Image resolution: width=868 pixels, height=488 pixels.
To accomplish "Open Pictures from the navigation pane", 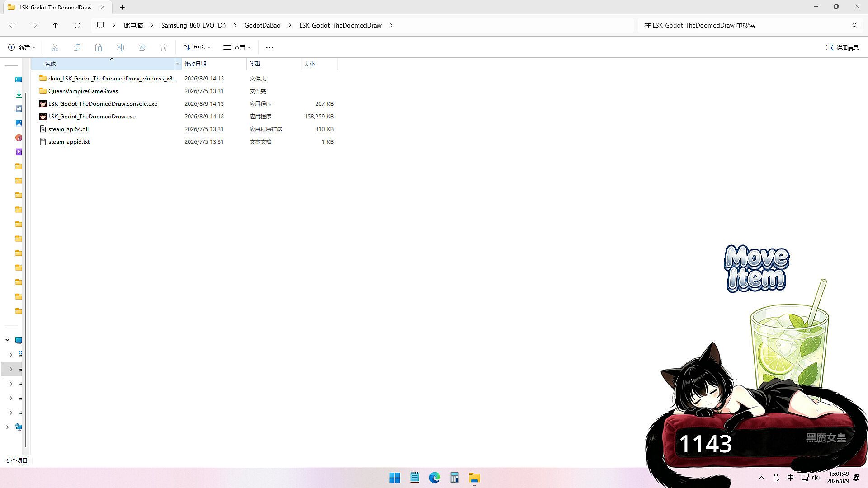I will [19, 123].
